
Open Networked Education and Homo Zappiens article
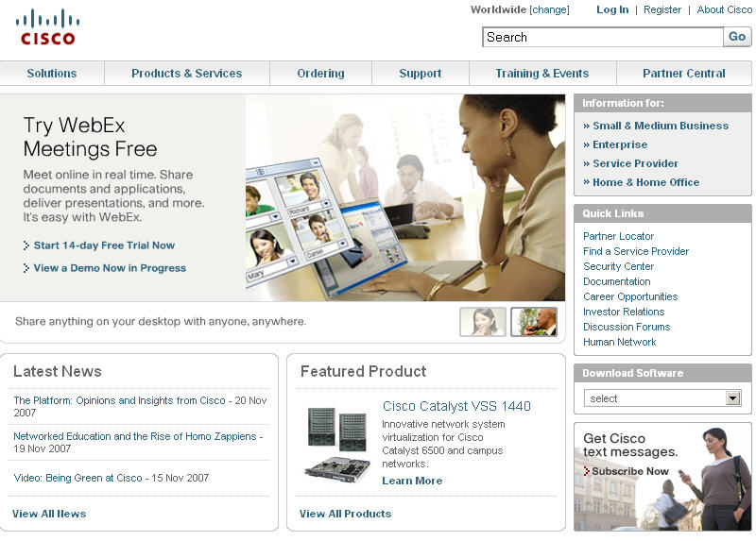tap(135, 436)
